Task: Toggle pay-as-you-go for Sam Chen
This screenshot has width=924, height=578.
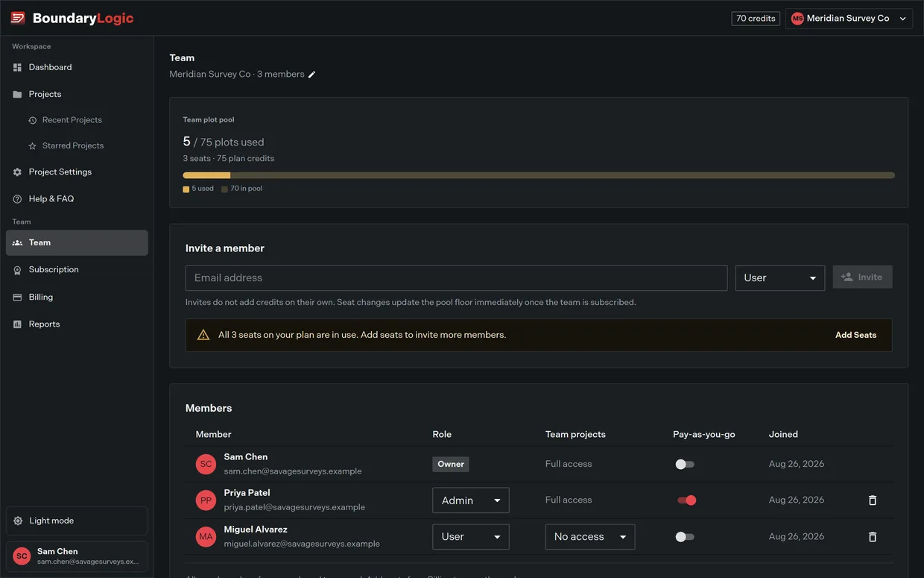Action: point(685,464)
